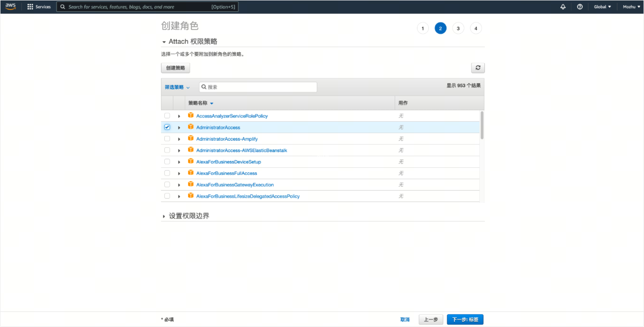Open the AlexaForBusinessGatewayExecution policy link
This screenshot has width=644, height=327.
click(x=235, y=184)
